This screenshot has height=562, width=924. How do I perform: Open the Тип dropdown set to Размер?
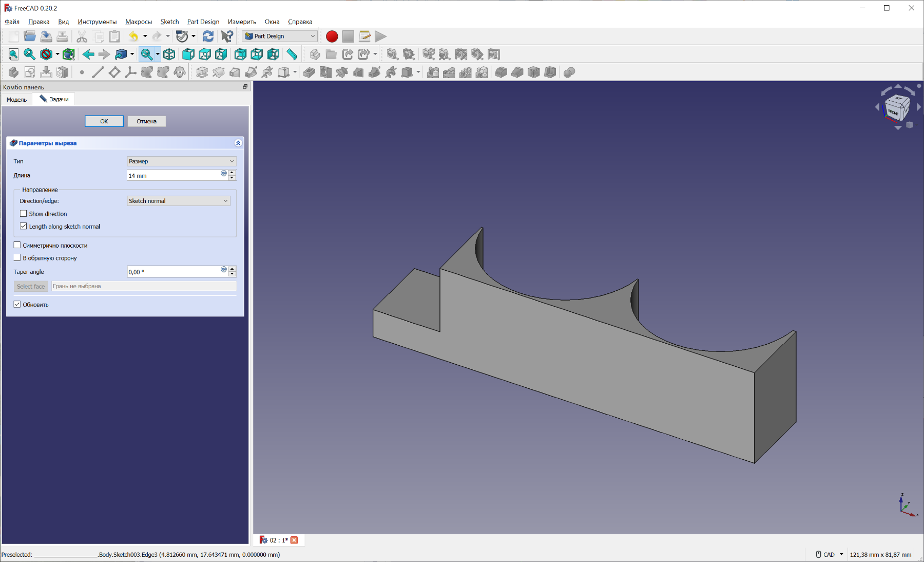[x=181, y=161]
